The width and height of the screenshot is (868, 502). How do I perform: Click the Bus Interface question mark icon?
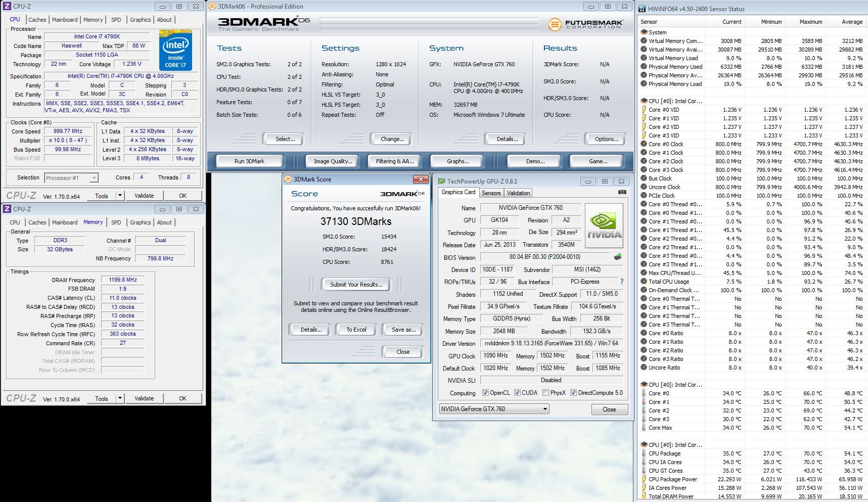point(621,282)
